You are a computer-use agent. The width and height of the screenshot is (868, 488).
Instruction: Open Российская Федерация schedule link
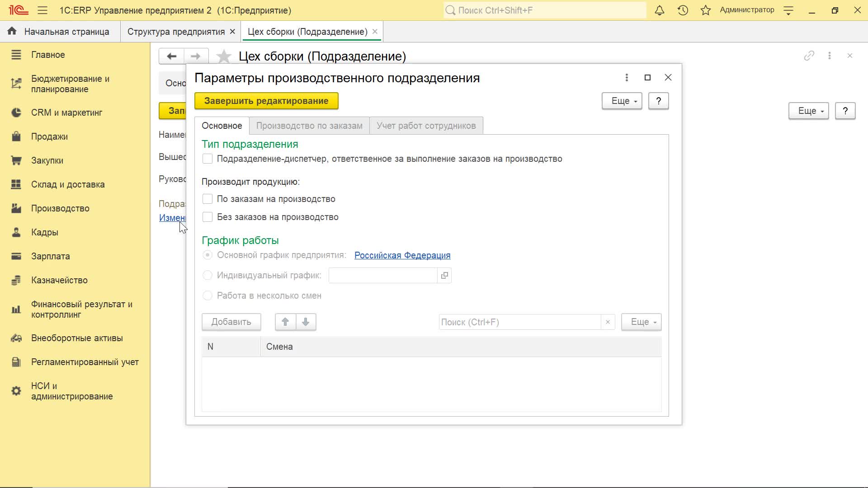tap(402, 255)
